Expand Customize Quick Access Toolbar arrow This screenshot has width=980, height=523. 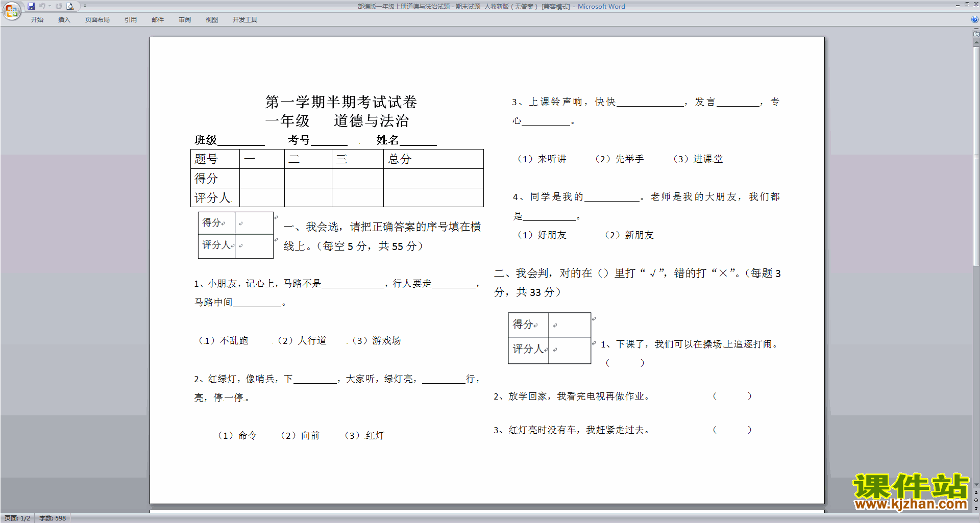[85, 6]
